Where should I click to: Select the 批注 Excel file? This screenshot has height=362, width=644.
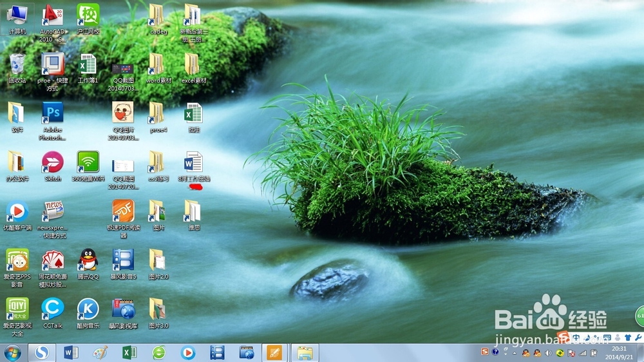(194, 117)
